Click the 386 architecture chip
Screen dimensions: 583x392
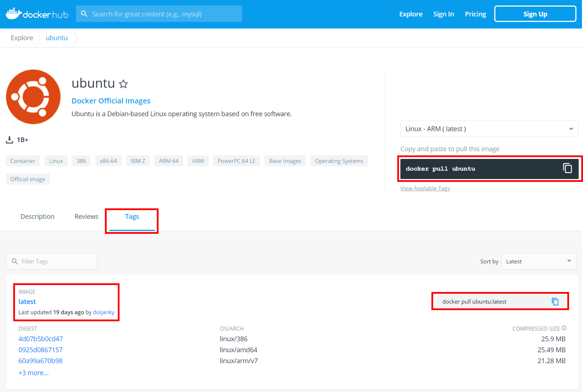[81, 161]
